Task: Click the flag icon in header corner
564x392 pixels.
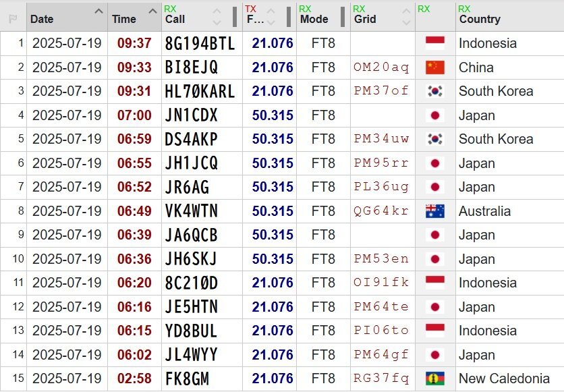Action: tap(13, 19)
